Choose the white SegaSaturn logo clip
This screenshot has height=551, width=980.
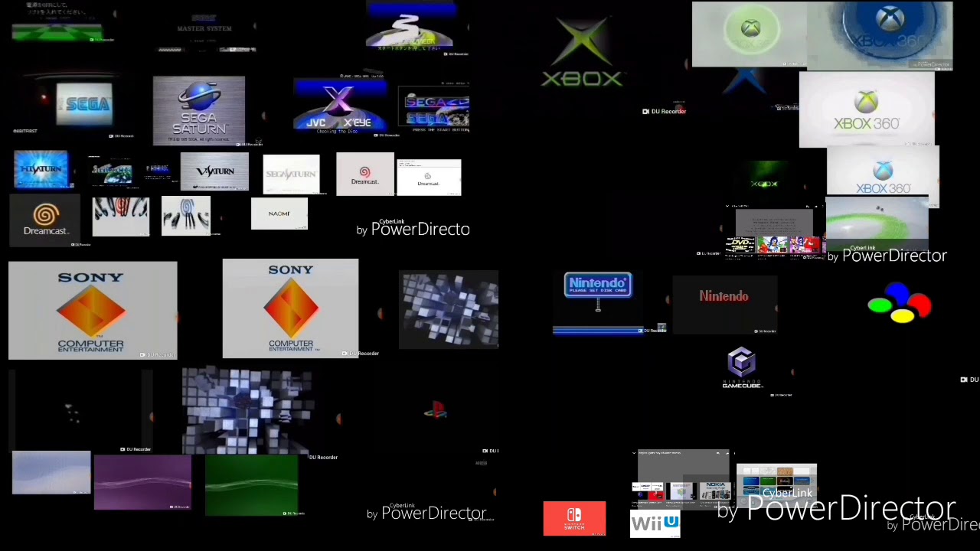point(291,174)
